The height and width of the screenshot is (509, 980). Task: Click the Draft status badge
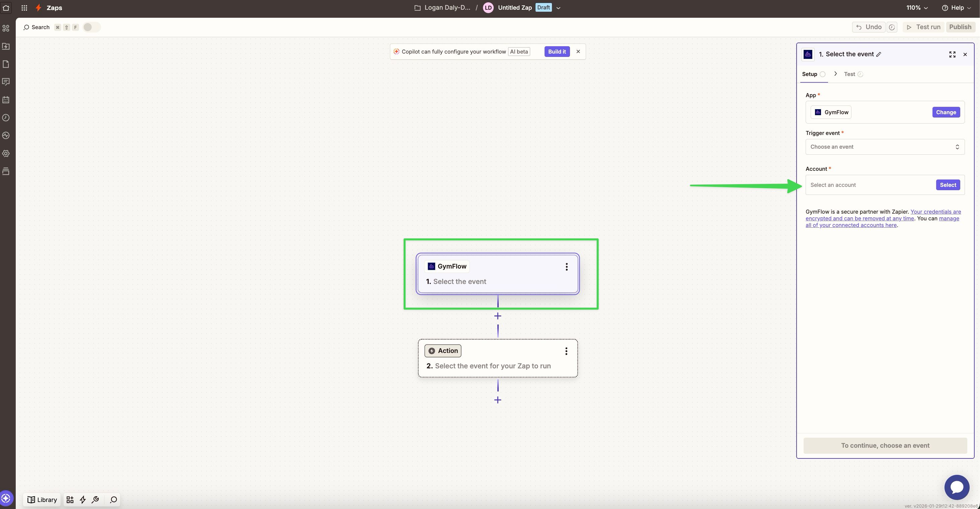coord(543,8)
